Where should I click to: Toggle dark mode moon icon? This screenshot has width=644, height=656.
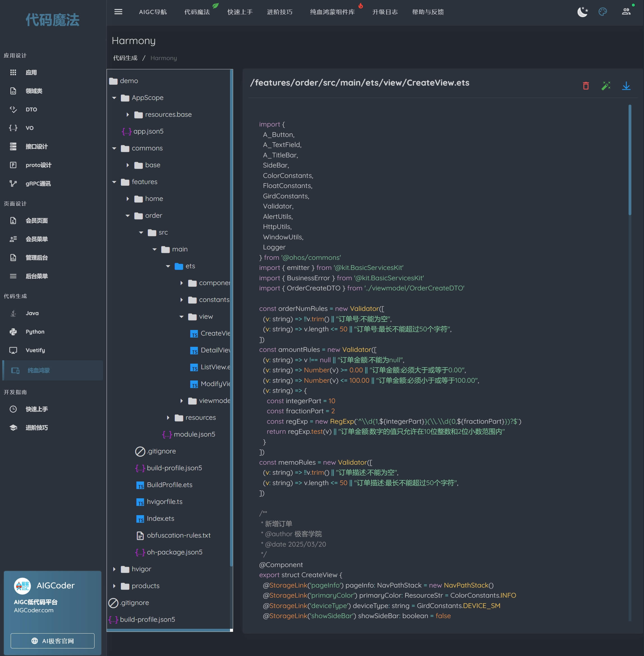point(582,12)
